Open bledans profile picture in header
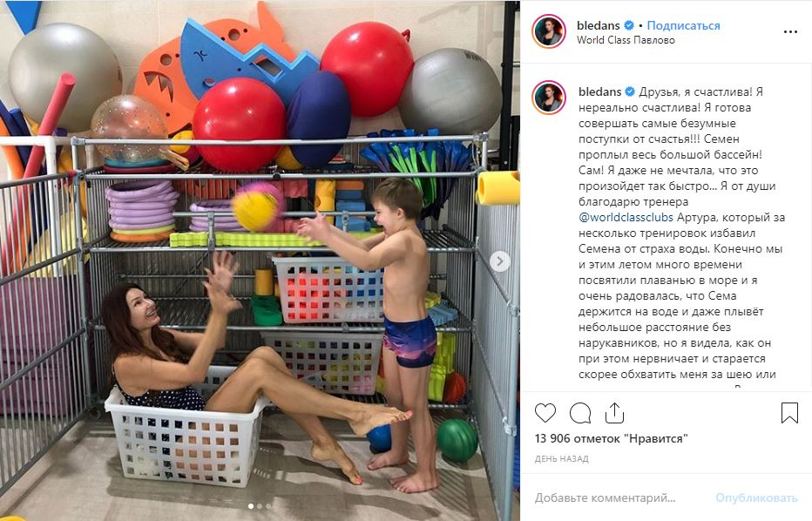Image resolution: width=812 pixels, height=521 pixels. [x=549, y=31]
